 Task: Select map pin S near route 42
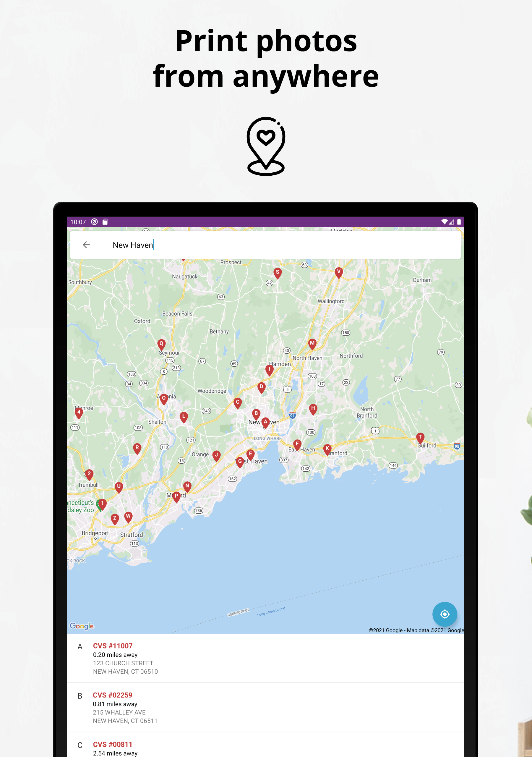coord(278,273)
